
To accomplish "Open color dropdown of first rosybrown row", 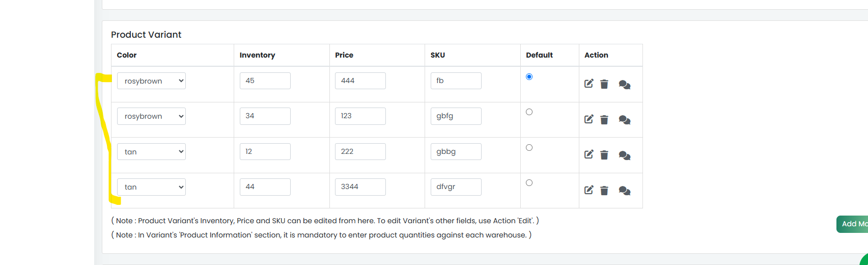I will tap(151, 81).
